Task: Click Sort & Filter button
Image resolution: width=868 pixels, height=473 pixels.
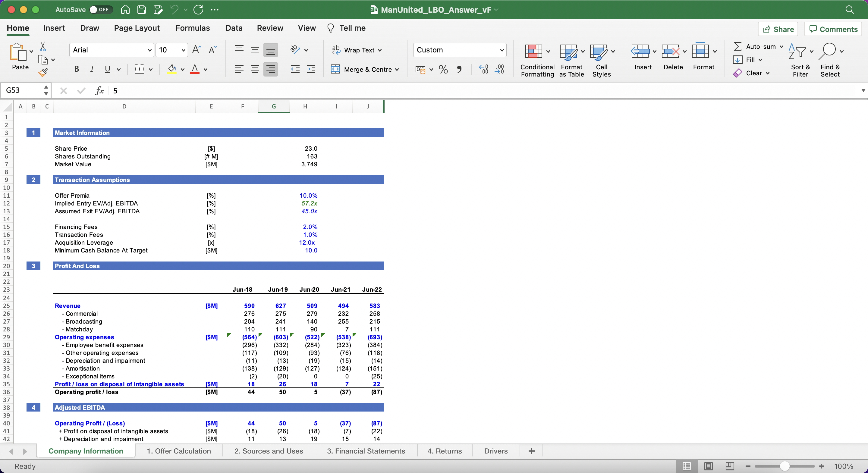Action: (x=800, y=61)
